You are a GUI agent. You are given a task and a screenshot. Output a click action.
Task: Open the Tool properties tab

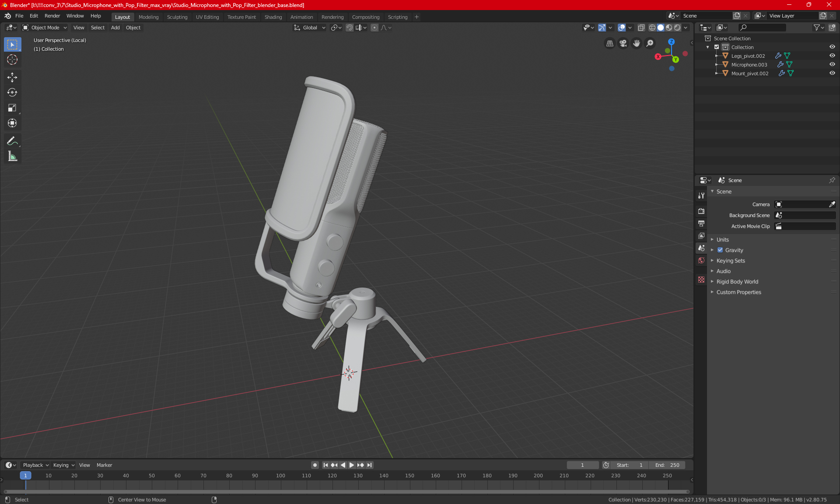pos(701,196)
